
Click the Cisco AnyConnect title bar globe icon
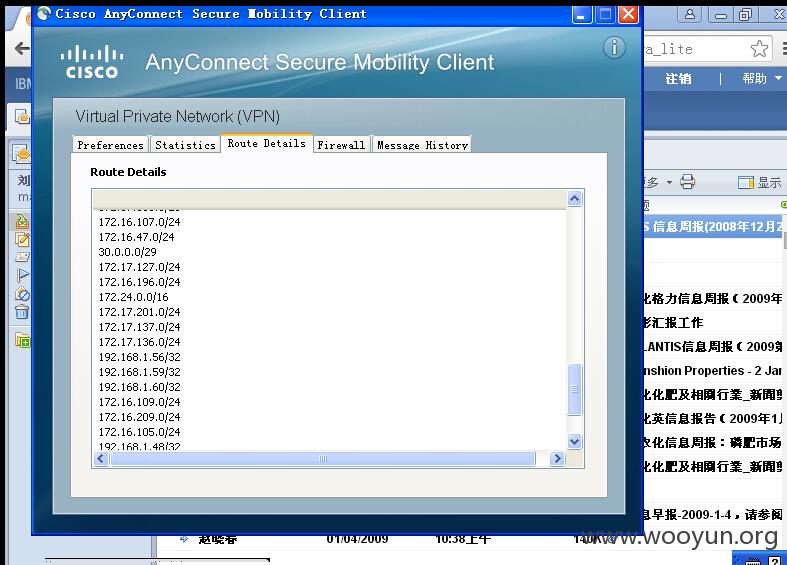pos(44,14)
